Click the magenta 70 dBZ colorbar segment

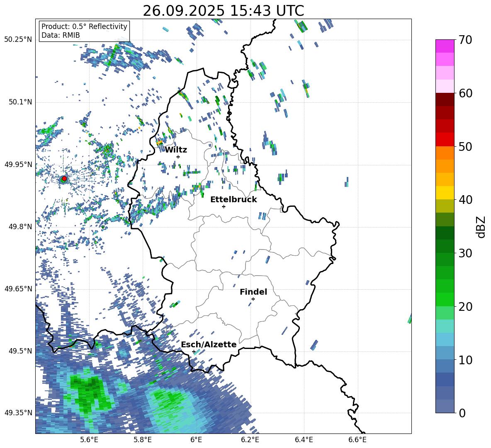pos(445,46)
